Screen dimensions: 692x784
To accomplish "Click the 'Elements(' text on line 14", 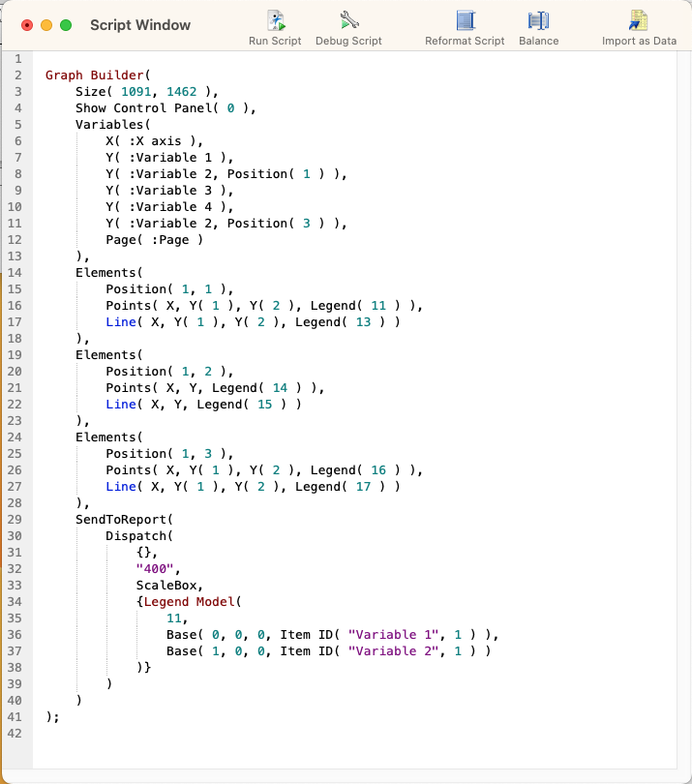I will [x=109, y=273].
